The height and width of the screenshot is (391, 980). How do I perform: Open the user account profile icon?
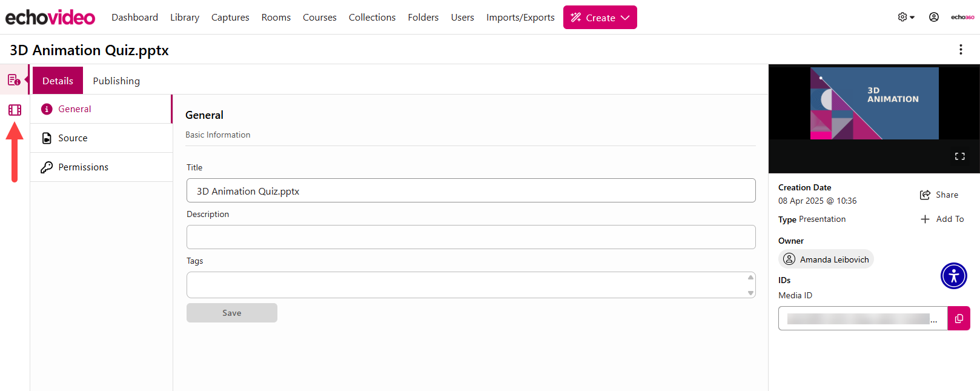click(x=933, y=17)
